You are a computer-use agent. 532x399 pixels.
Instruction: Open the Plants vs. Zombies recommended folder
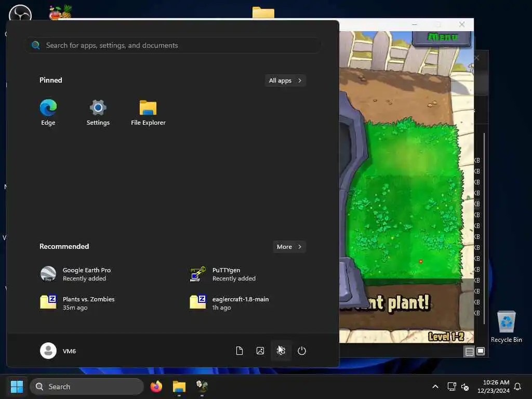click(78, 303)
